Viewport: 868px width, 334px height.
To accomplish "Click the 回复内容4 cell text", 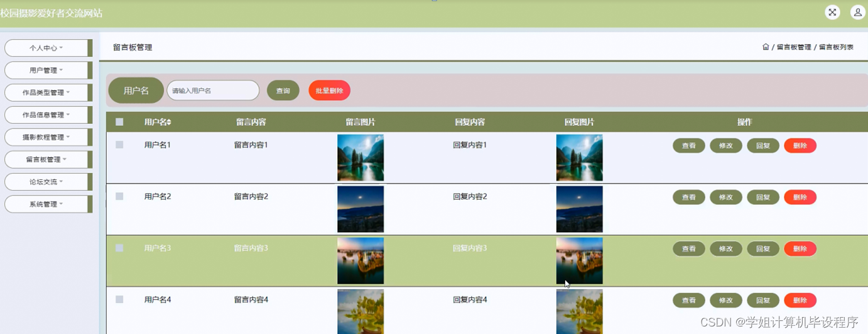I will coord(470,299).
